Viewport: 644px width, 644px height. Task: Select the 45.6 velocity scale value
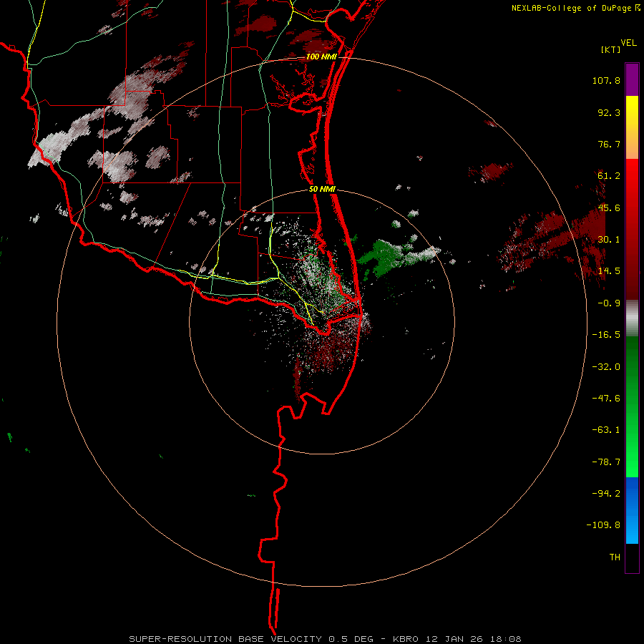click(609, 208)
